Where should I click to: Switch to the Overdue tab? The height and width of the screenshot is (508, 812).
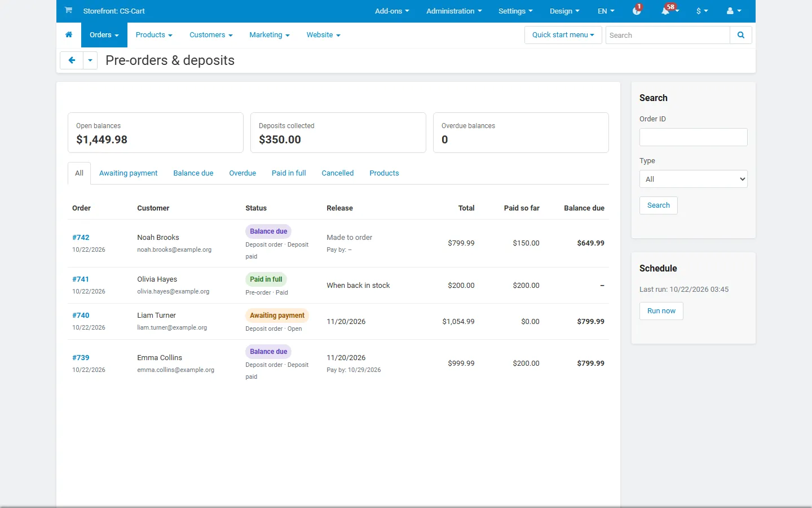tap(242, 173)
